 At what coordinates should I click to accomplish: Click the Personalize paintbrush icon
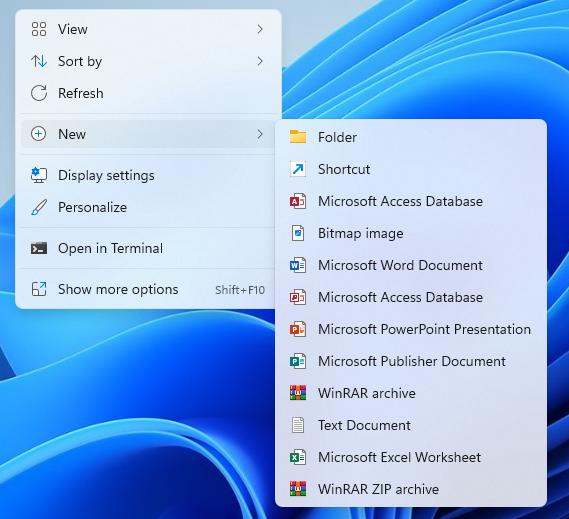tap(39, 207)
